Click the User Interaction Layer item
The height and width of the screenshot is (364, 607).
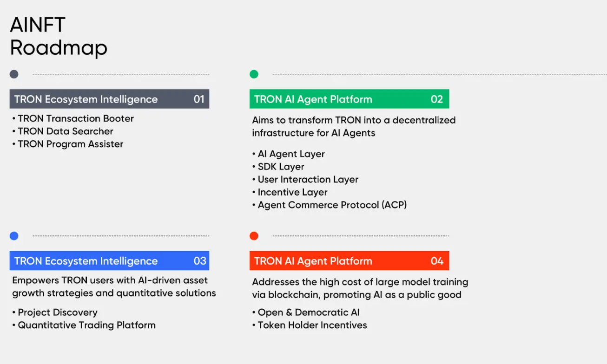click(x=308, y=179)
